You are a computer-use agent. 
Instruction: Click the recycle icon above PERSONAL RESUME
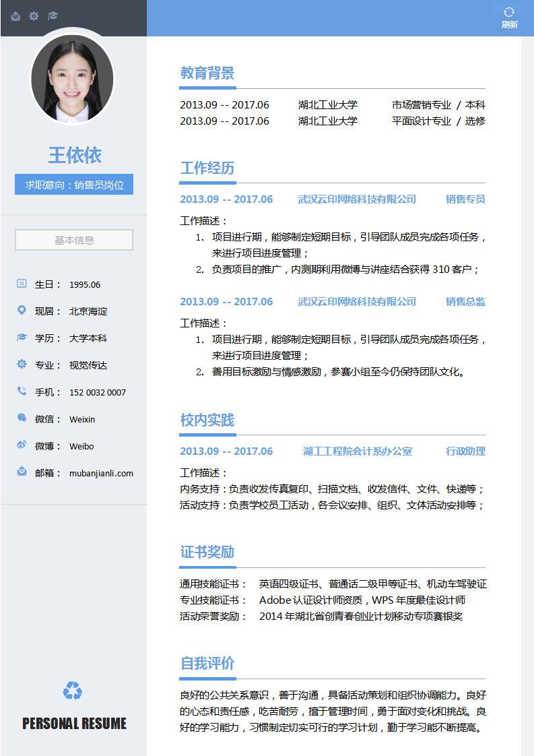73,691
